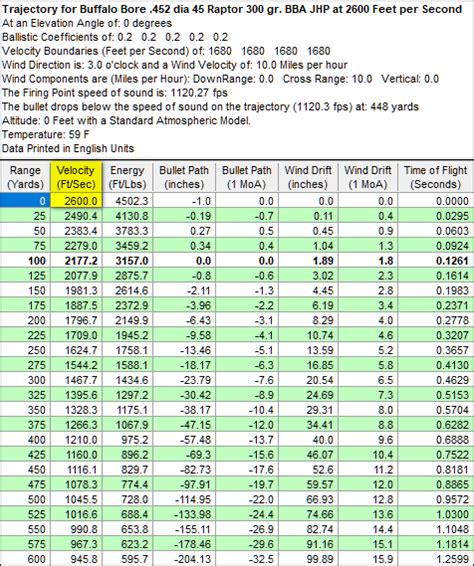Select the energy value 1067.9
474x566 pixels.
(x=127, y=425)
